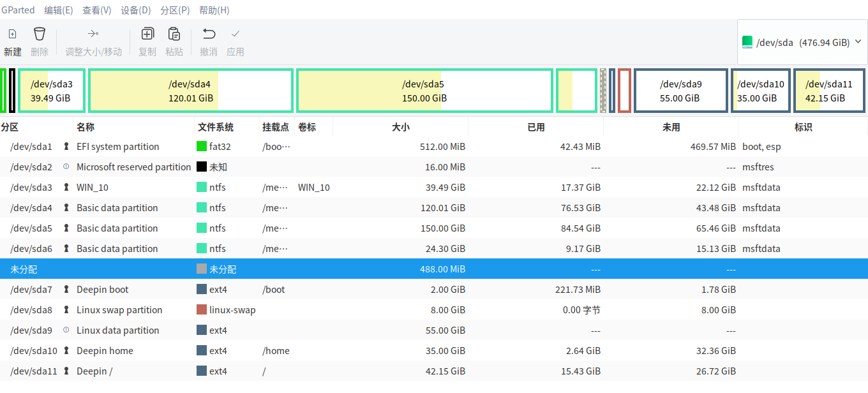The image size is (868, 393).
Task: Select the /dev/sda10 block in disk graphic
Action: 760,90
